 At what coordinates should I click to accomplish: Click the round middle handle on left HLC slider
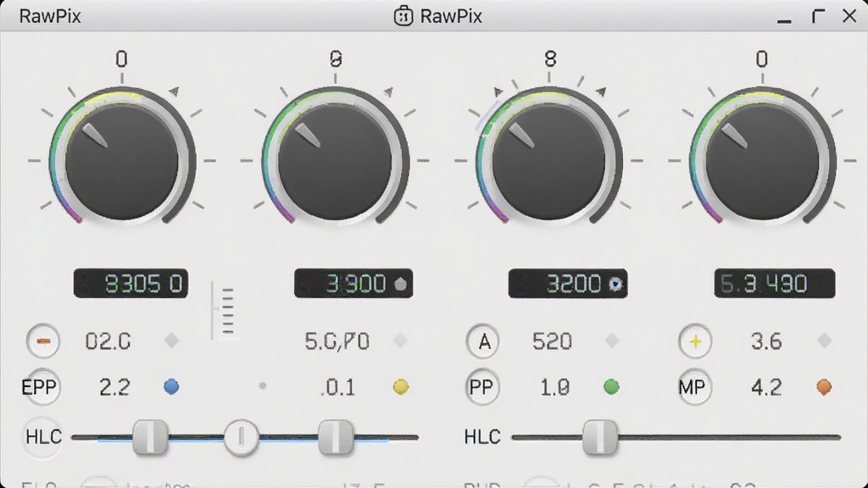(x=241, y=437)
